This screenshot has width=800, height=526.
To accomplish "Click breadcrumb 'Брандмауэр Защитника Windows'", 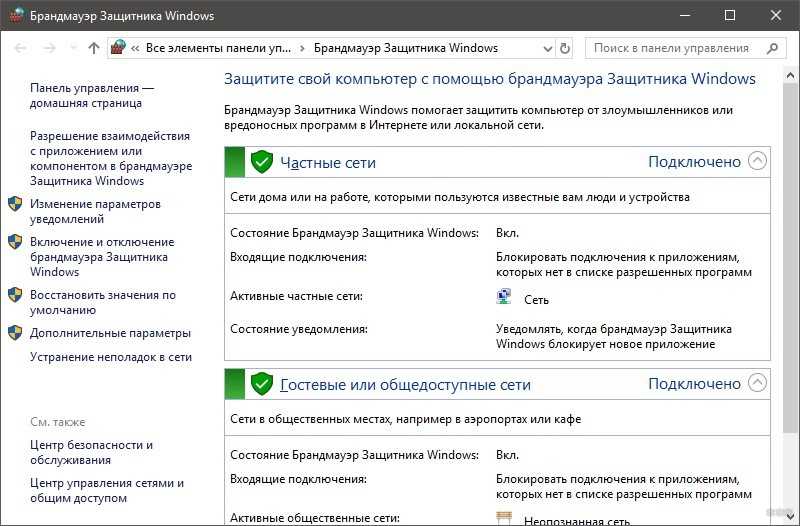I will [x=406, y=48].
